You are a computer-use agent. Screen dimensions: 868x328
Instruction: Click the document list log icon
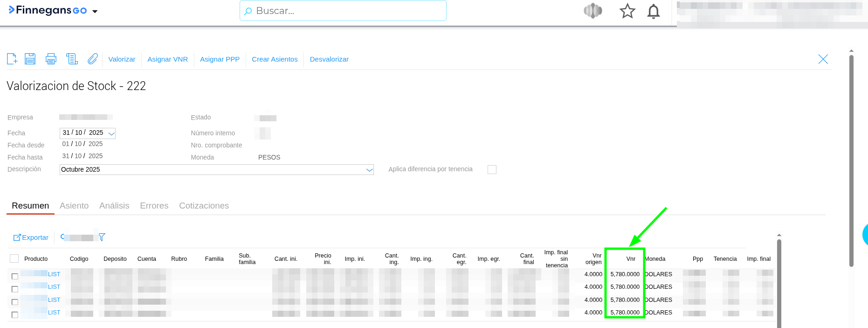click(72, 59)
